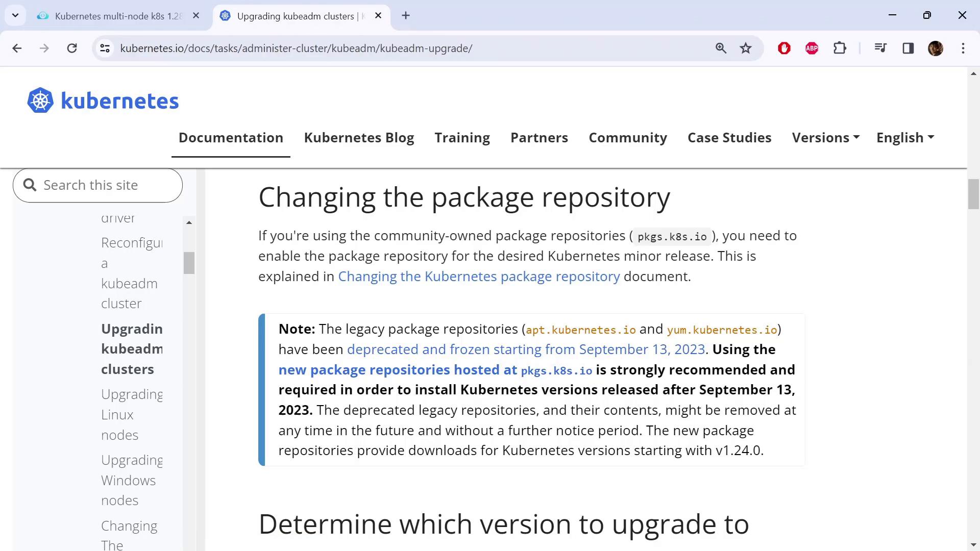
Task: Close the Upgrading kubeadm clusters tab
Action: (x=378, y=16)
